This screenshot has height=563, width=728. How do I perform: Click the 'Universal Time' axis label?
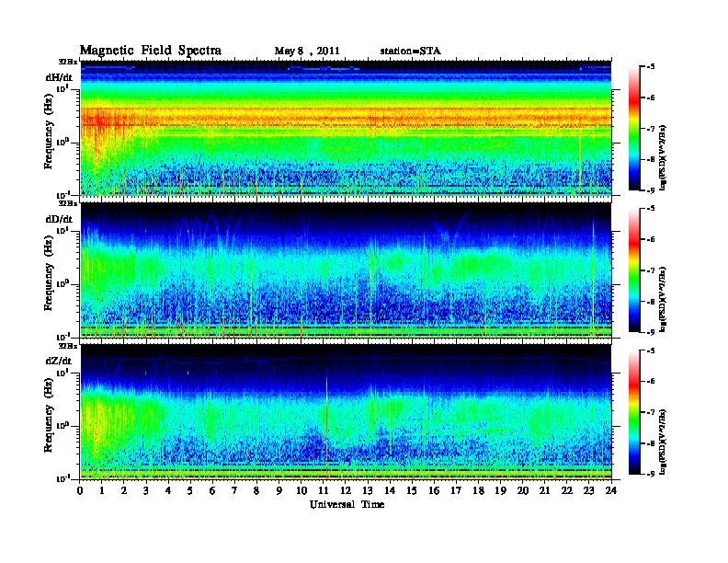pos(347,504)
